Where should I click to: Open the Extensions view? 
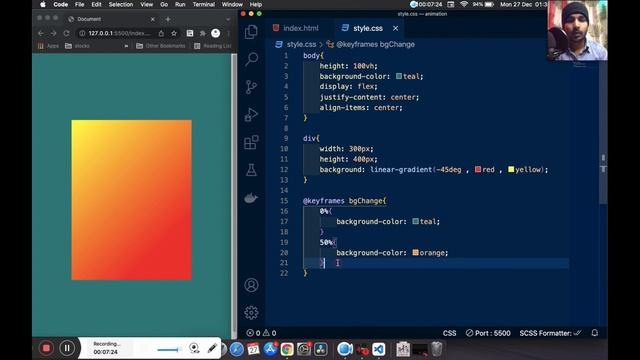(251, 142)
